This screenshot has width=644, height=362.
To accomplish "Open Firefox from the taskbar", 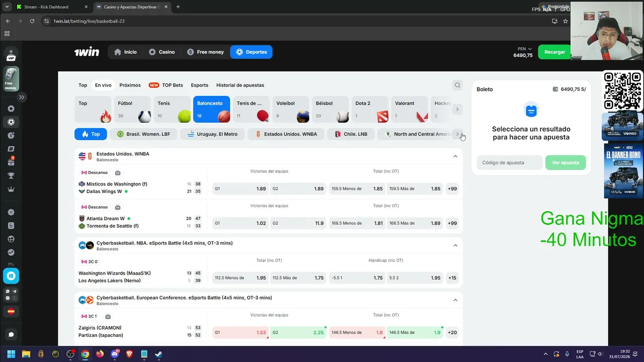I will tap(100, 354).
